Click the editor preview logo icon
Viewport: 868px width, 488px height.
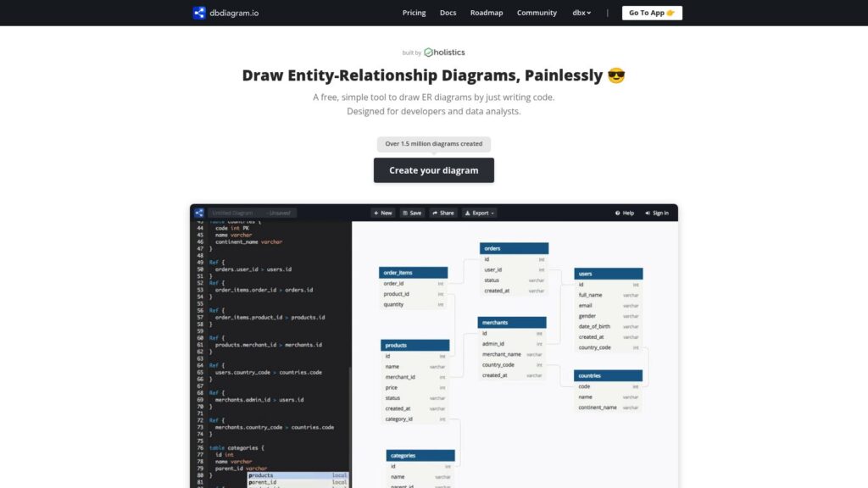click(198, 213)
